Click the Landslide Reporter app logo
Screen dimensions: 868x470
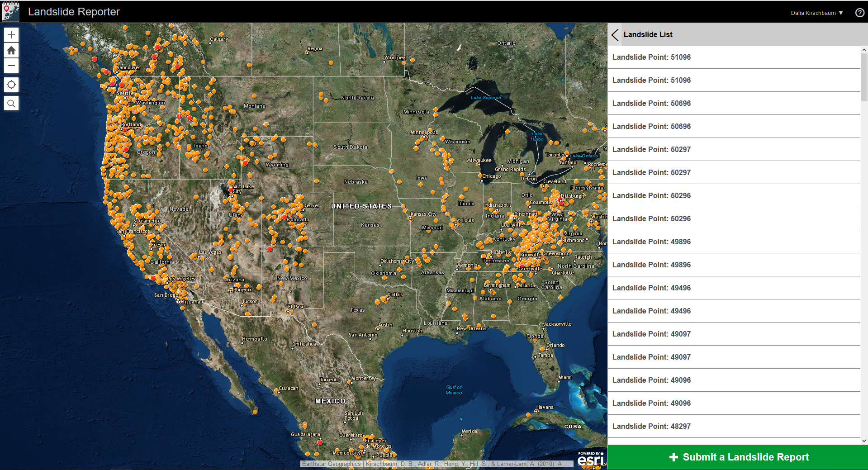pyautogui.click(x=11, y=11)
